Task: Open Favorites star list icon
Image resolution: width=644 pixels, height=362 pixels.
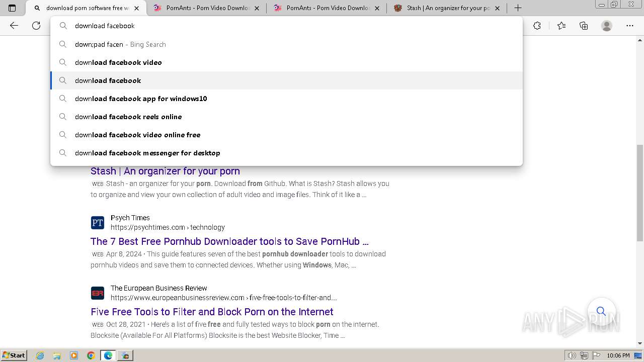Action: point(561,26)
